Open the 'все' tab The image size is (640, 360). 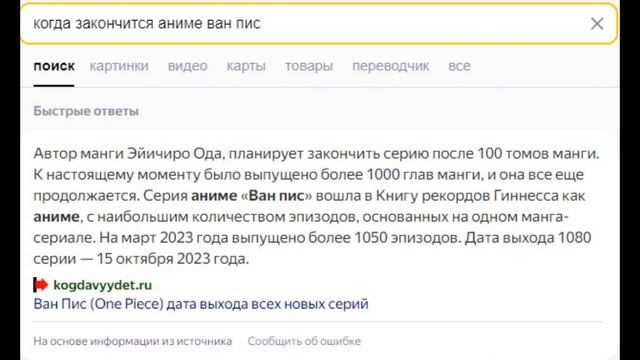point(459,66)
